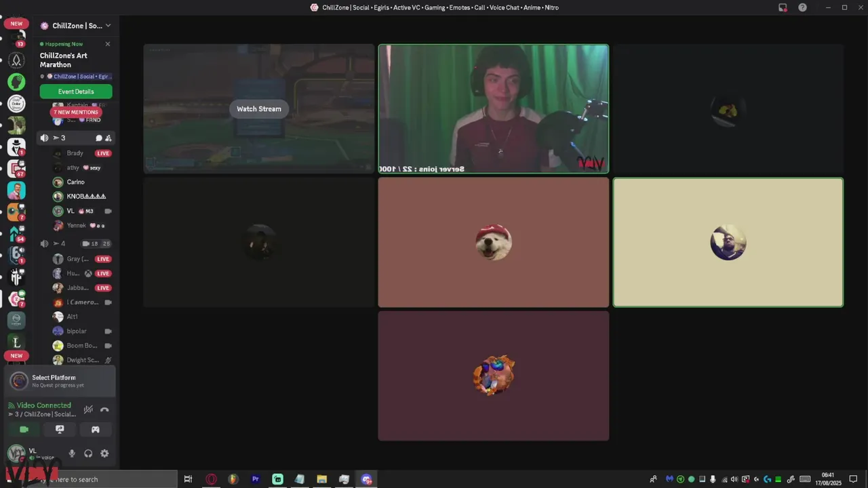
Task: Open Select Platform quest panel
Action: coord(60,381)
